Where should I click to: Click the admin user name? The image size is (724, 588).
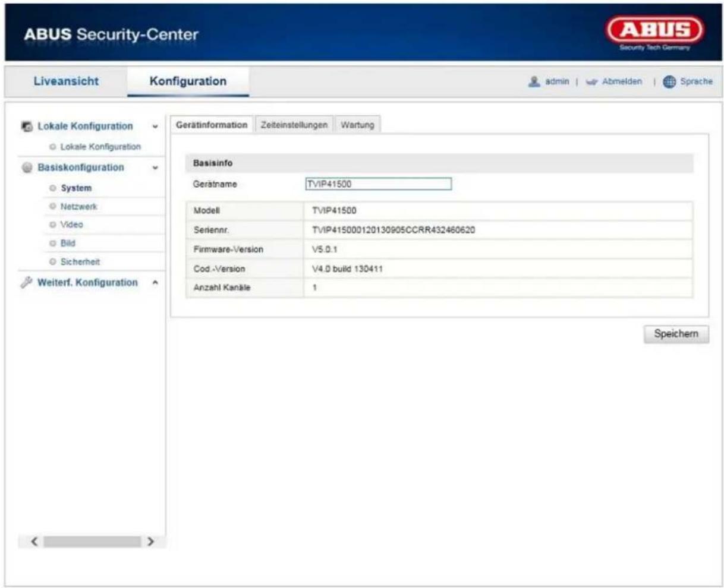(557, 82)
